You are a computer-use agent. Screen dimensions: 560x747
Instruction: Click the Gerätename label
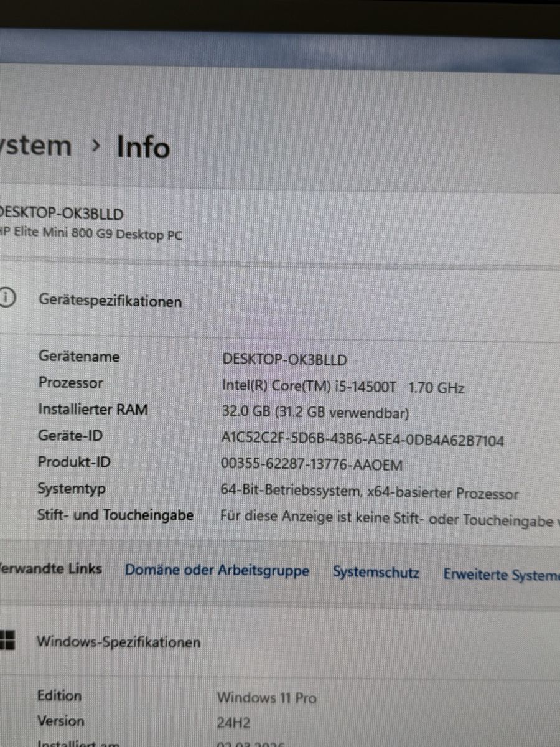(x=79, y=357)
